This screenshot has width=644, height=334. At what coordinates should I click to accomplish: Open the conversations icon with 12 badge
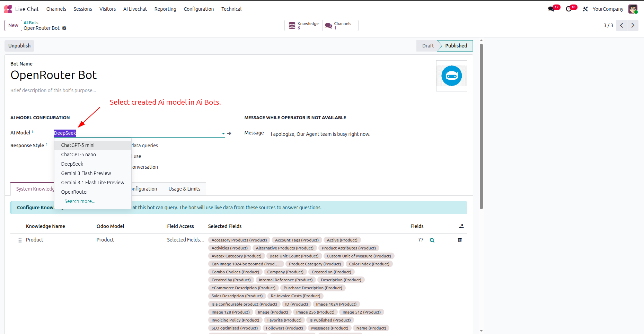552,9
